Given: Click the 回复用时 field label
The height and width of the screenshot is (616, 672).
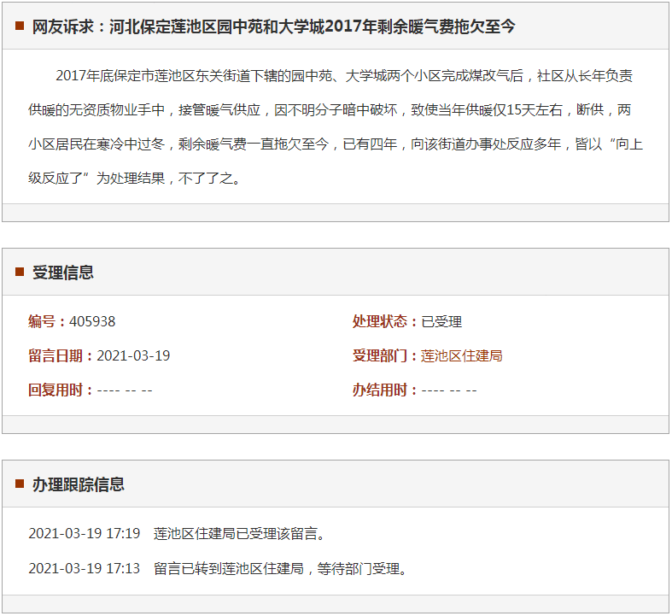Looking at the screenshot, I should [x=60, y=390].
